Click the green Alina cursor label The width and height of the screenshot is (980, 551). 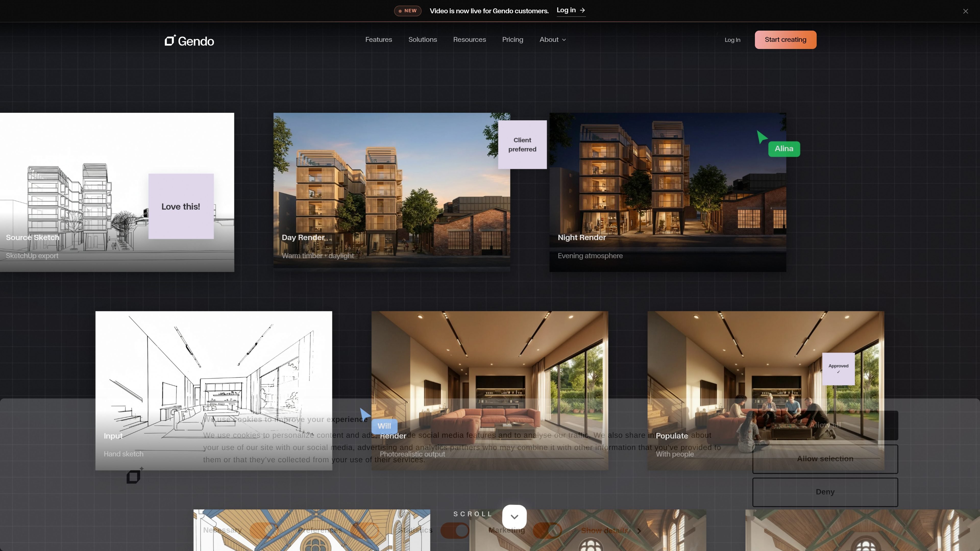pyautogui.click(x=784, y=149)
